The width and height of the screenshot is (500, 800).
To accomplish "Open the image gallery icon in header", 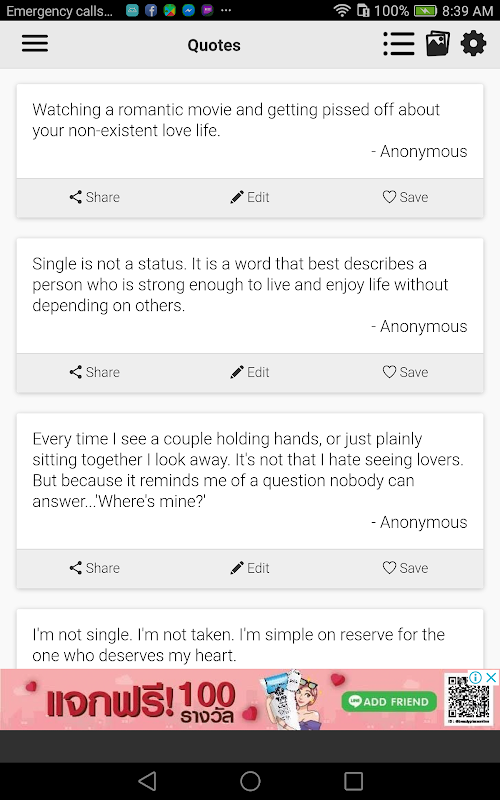I will pyautogui.click(x=438, y=44).
